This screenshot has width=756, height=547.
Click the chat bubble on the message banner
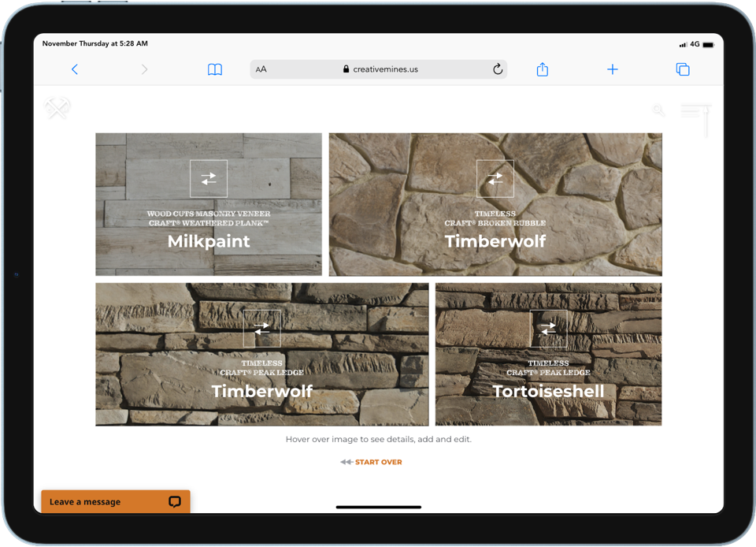click(x=174, y=501)
